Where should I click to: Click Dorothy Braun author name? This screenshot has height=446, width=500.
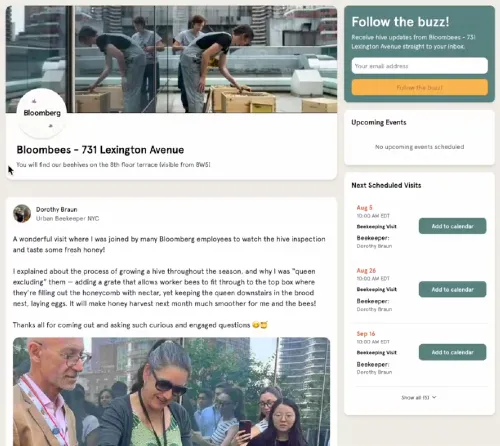56,210
